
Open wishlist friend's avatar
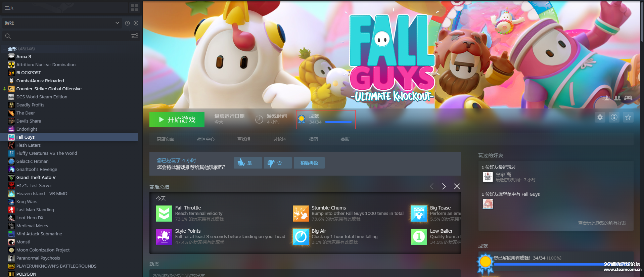coord(488,204)
